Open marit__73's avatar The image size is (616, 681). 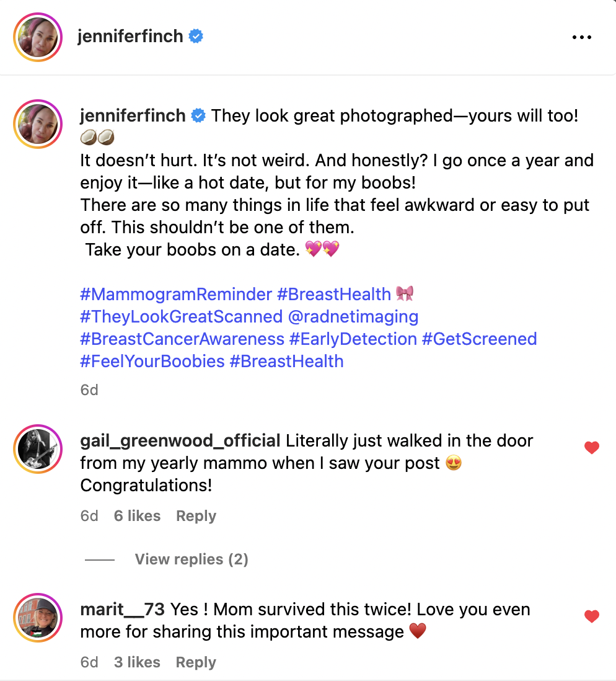pyautogui.click(x=38, y=616)
